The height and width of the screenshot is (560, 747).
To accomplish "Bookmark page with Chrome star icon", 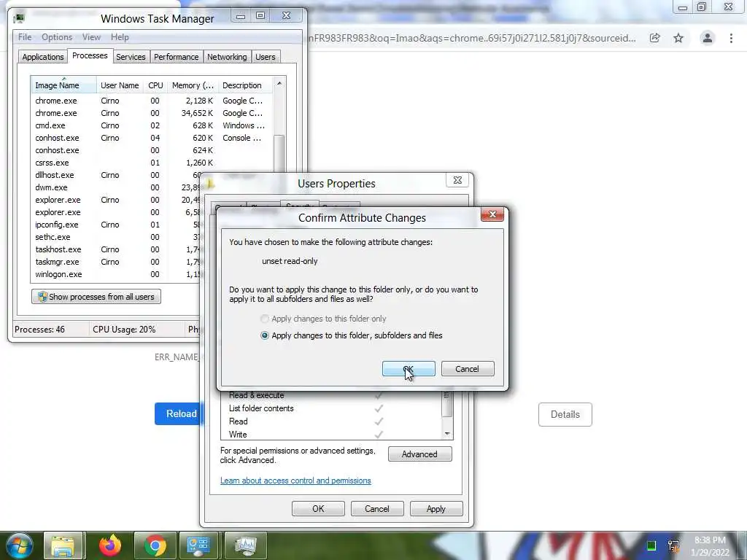I will (678, 38).
